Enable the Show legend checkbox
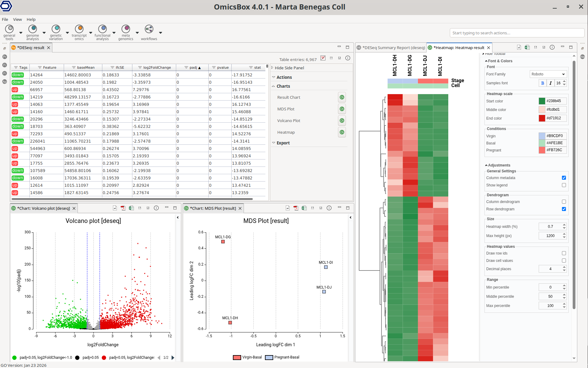The height and width of the screenshot is (368, 588). [x=564, y=185]
